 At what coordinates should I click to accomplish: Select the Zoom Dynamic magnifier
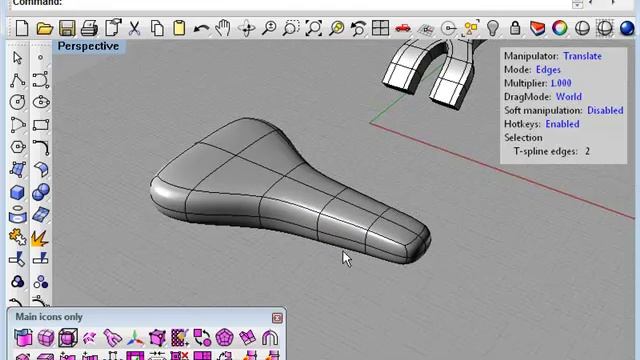click(269, 29)
